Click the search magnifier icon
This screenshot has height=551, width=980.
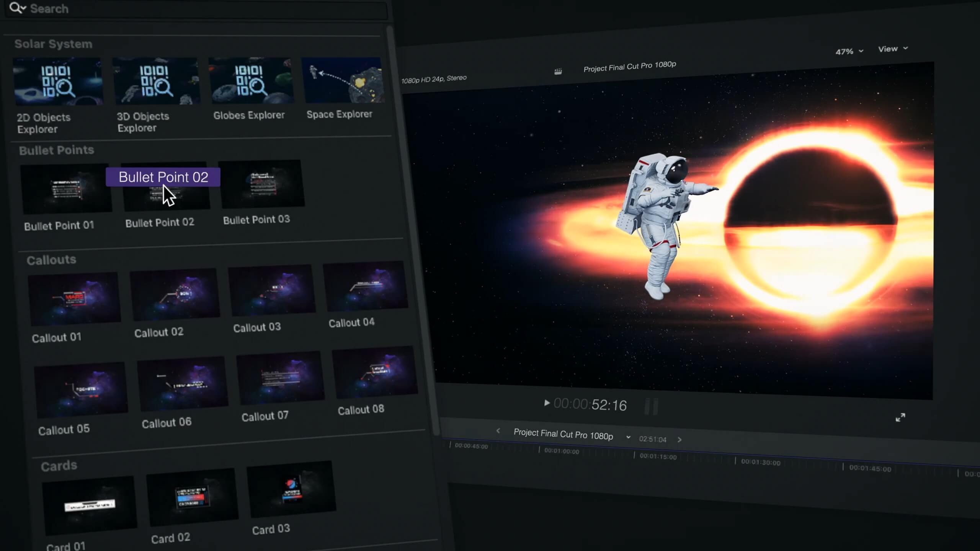click(x=16, y=8)
